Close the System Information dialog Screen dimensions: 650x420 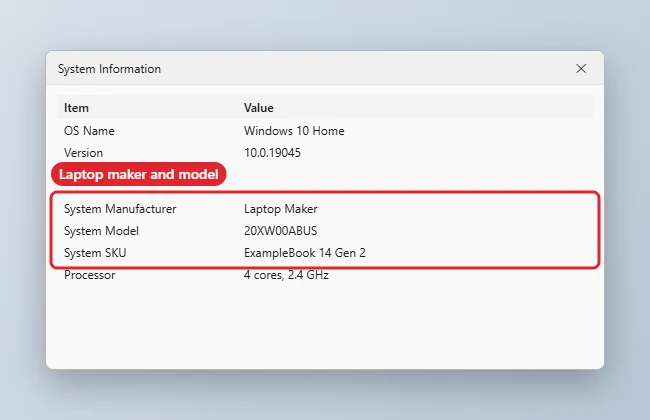(581, 69)
